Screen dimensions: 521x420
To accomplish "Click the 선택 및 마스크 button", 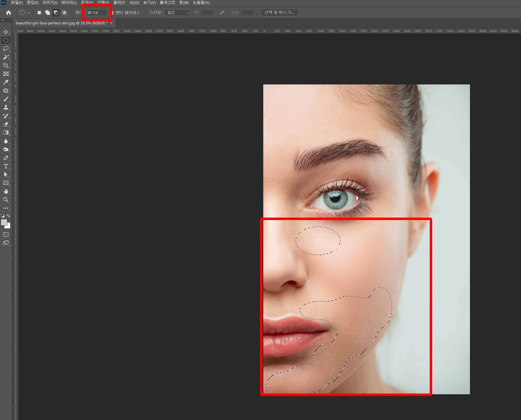I will (279, 12).
